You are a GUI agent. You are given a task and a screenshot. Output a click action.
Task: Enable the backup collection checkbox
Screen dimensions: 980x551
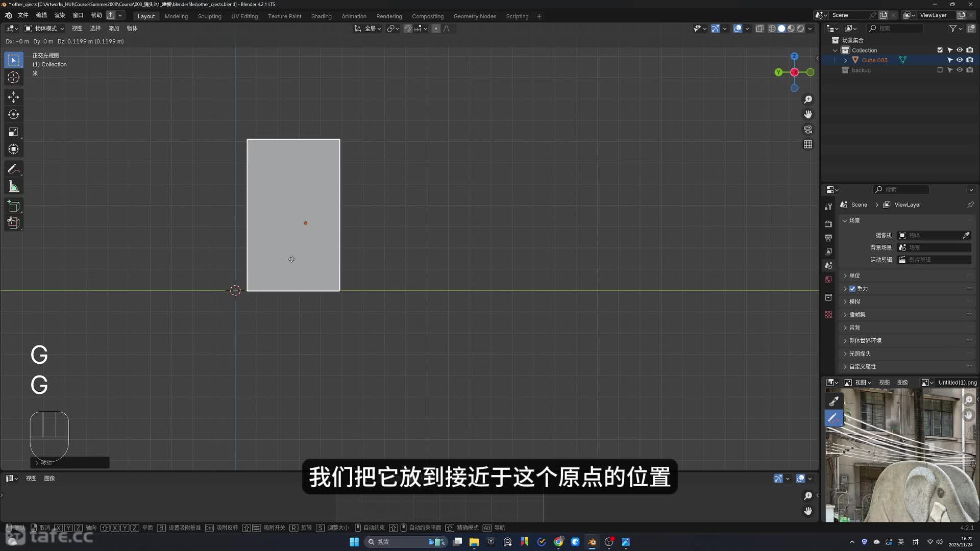coord(940,70)
